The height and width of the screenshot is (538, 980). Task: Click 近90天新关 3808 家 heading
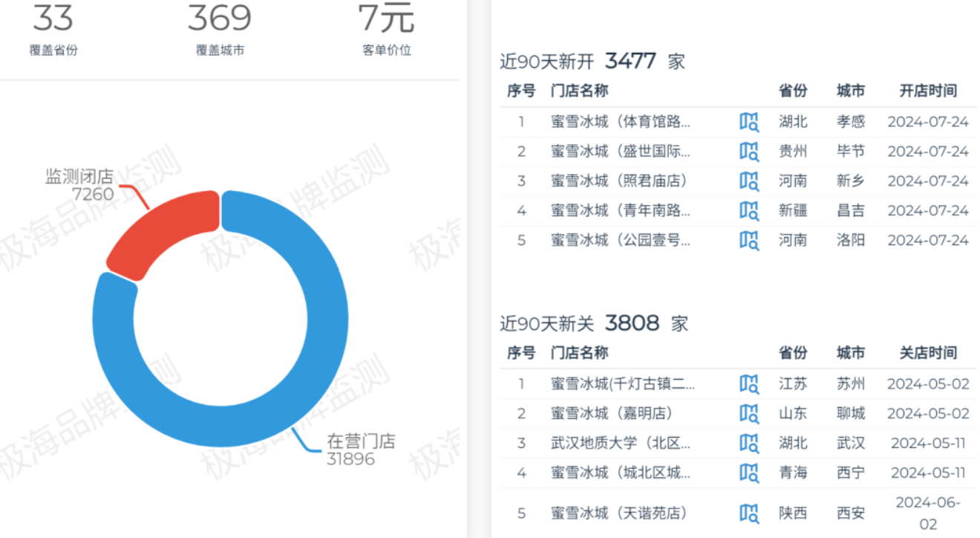[594, 323]
